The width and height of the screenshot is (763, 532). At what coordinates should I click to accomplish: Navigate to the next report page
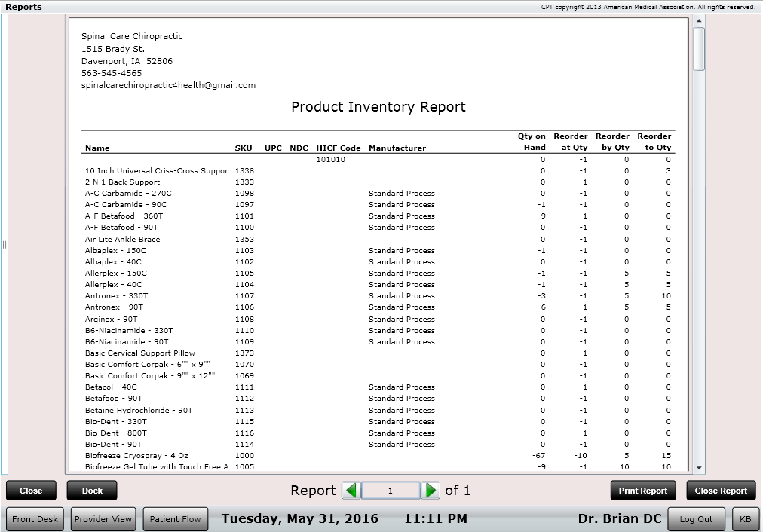pos(430,490)
